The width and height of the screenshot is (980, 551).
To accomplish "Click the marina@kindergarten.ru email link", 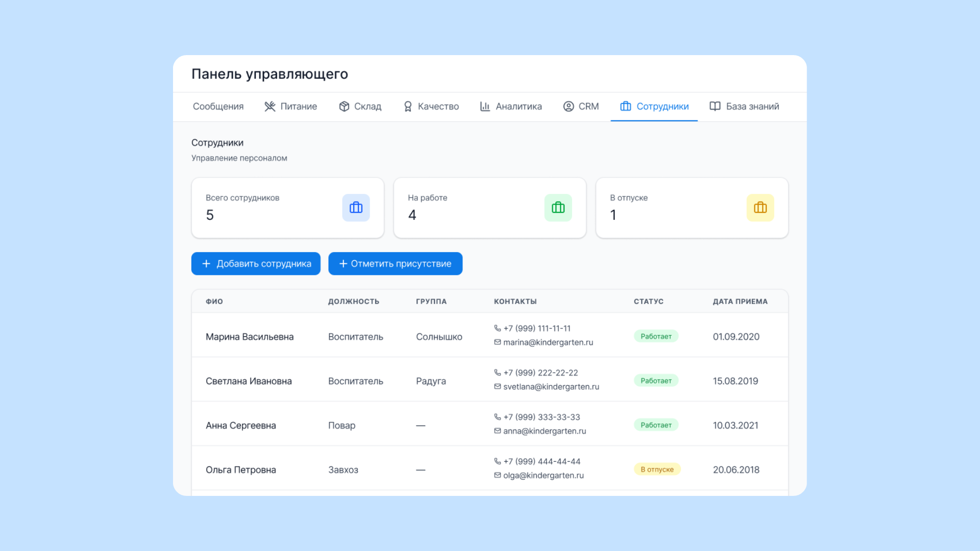I will click(548, 342).
